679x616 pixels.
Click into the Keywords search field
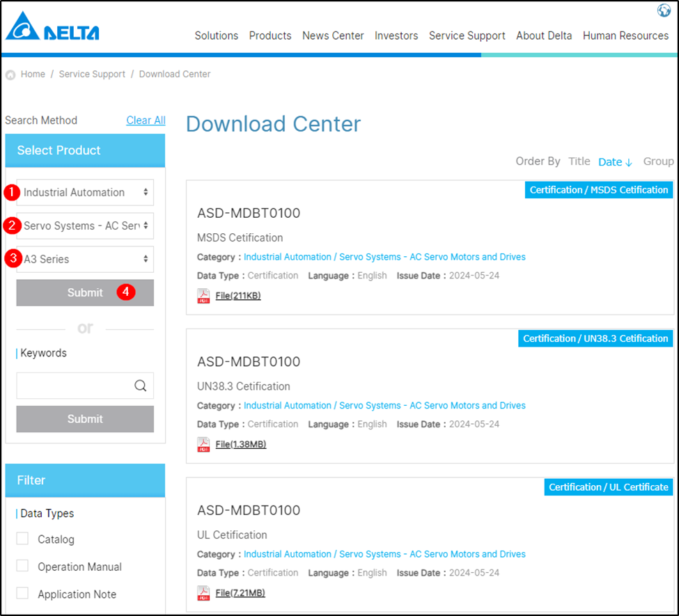73,386
